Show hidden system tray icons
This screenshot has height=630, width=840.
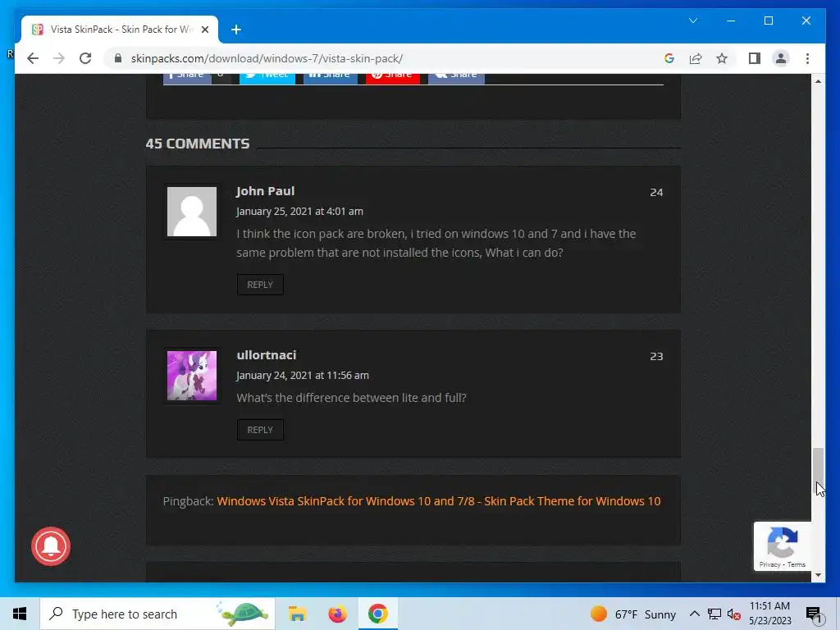pos(694,614)
